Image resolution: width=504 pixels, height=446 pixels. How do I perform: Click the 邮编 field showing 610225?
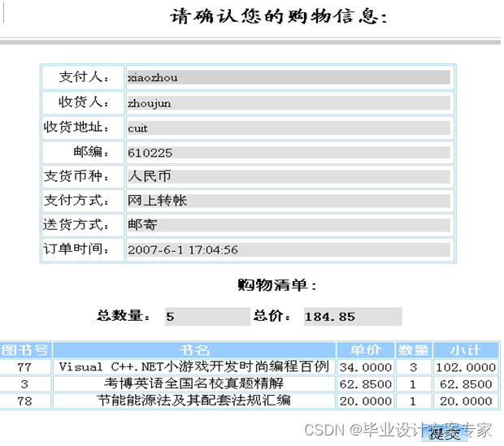point(289,153)
